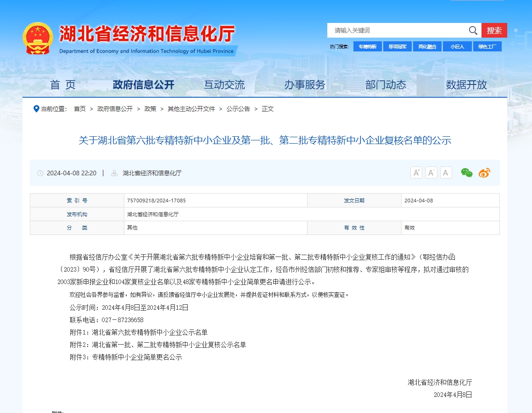532x413 pixels.
Task: Reset font size with the A icon
Action: 446,172
